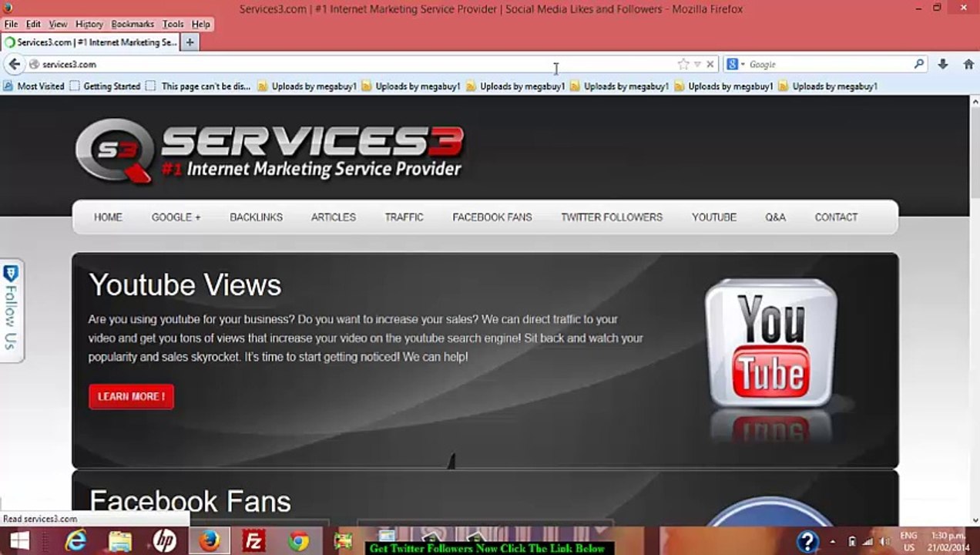Screen dimensions: 980x555
Task: Go to Firefox home page icon
Action: point(968,65)
